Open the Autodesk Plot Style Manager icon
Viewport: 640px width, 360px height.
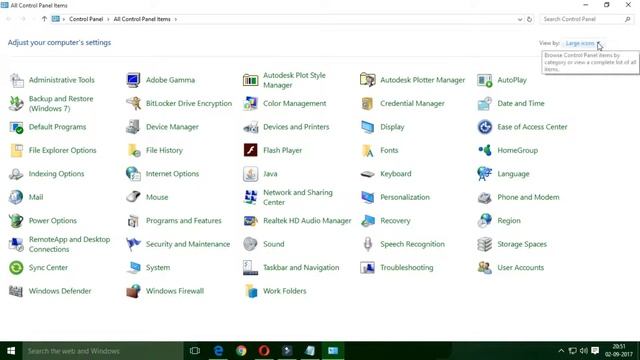[x=251, y=80]
